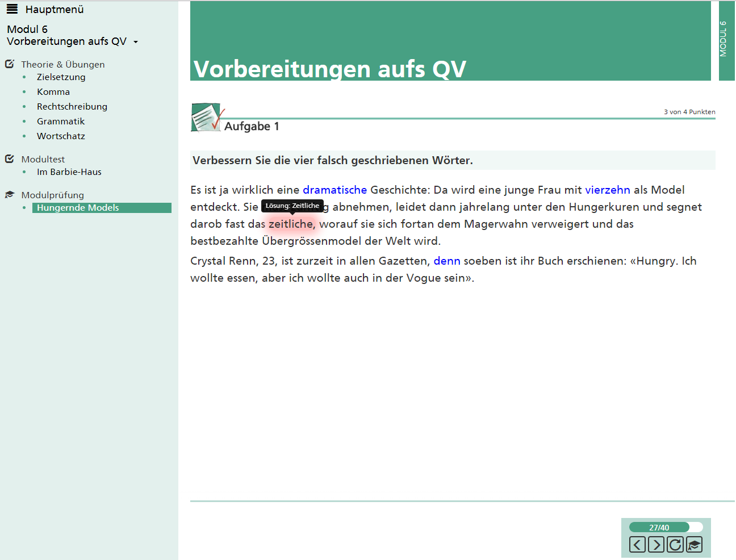
Task: Open the Komma section
Action: click(53, 92)
